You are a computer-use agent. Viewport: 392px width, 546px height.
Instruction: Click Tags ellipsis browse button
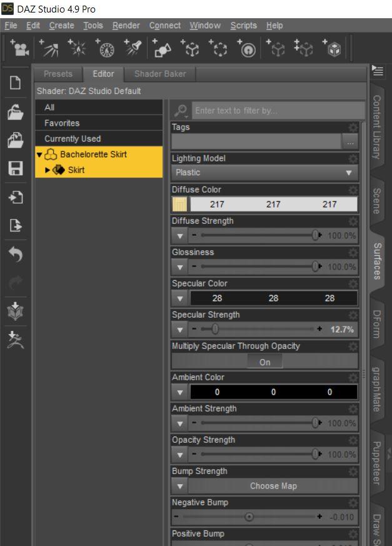click(x=350, y=142)
